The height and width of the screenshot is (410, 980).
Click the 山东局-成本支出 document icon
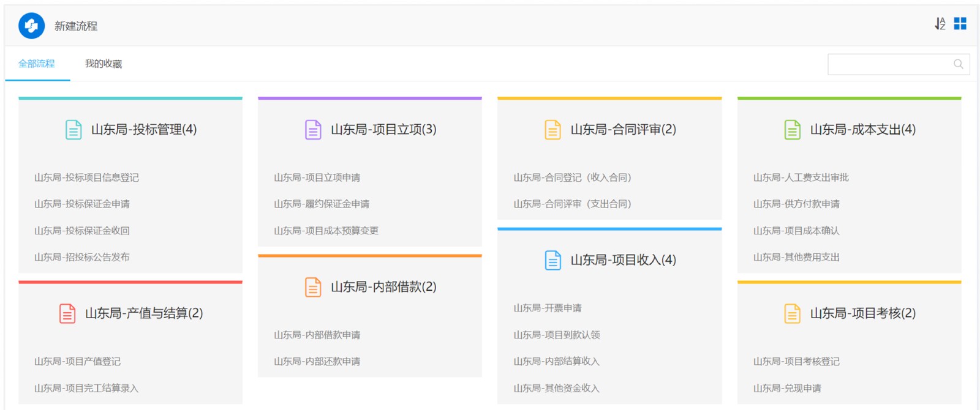793,130
